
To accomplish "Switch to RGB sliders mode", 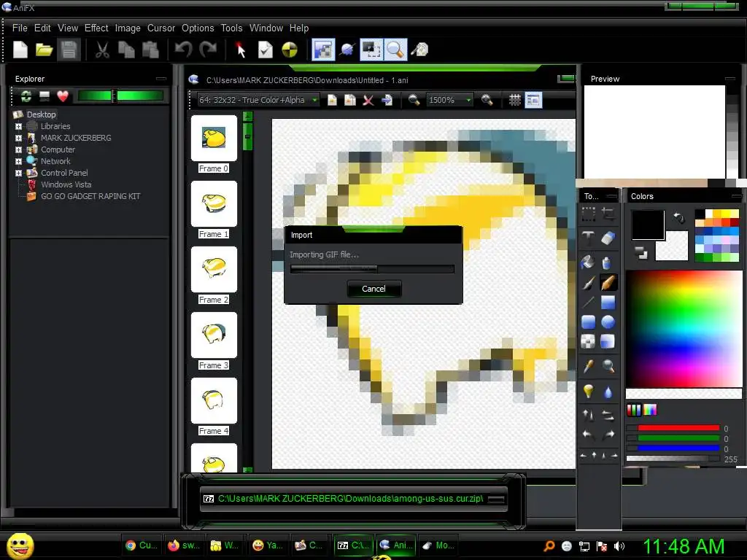I will click(x=634, y=410).
